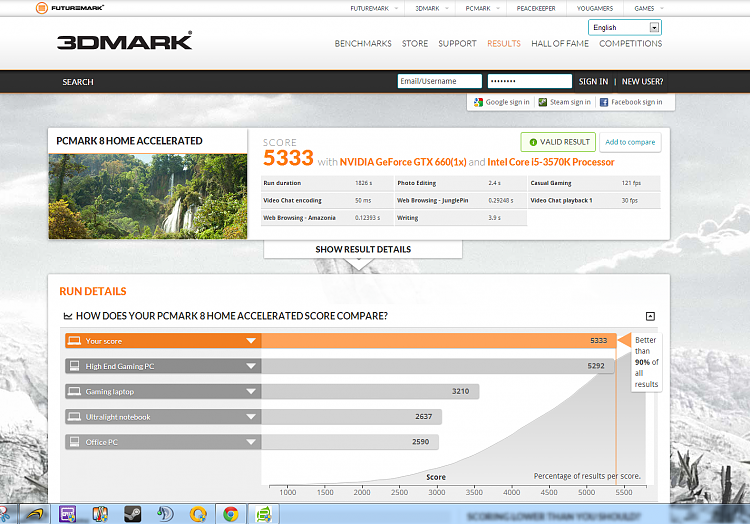Open the orange ring taskbar icon

(198, 514)
